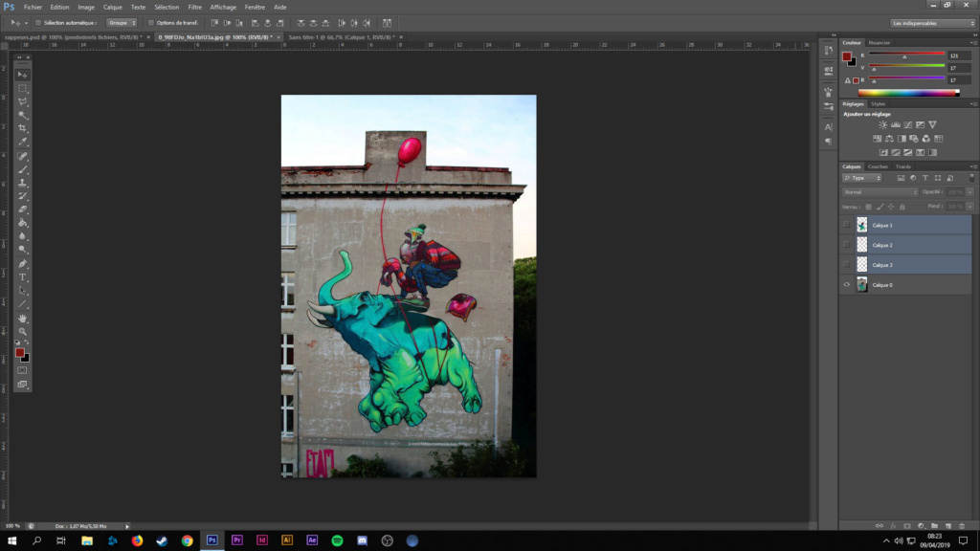Screen dimensions: 980x551
Task: Open the layer filter Type dropdown
Action: coord(862,178)
